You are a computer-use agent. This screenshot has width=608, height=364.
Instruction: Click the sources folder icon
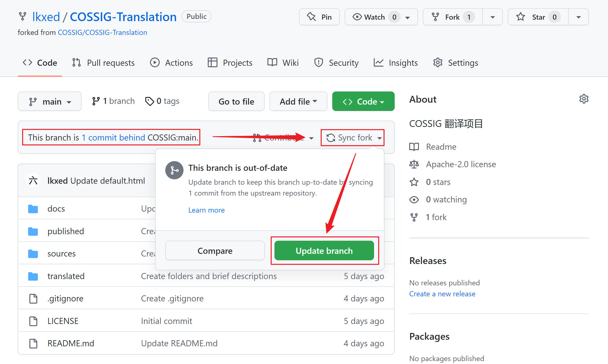(33, 254)
